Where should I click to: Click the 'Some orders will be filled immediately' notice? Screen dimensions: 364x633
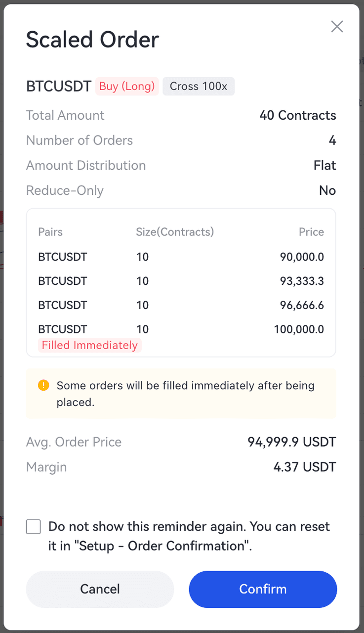tap(185, 394)
